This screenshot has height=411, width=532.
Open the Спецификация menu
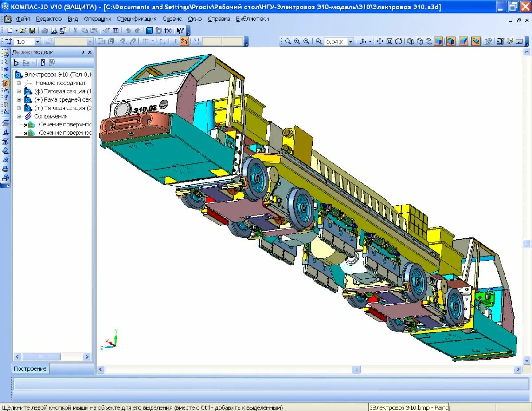[x=137, y=19]
